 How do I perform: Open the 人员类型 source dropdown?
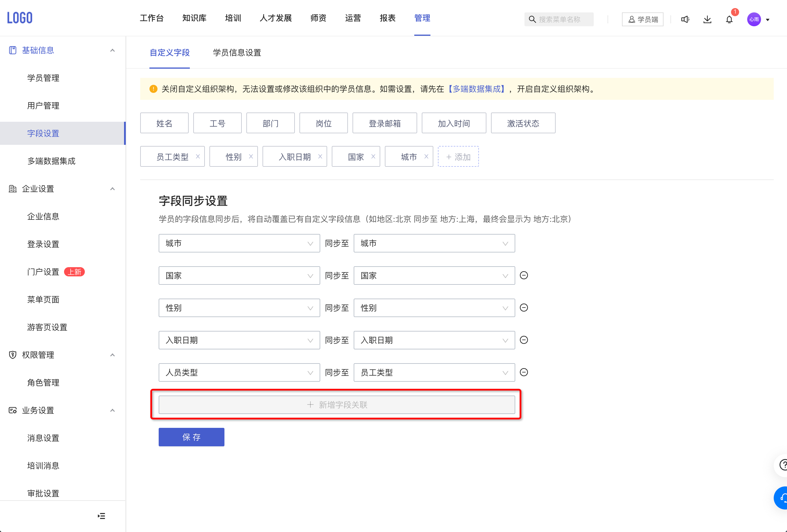[x=239, y=372]
